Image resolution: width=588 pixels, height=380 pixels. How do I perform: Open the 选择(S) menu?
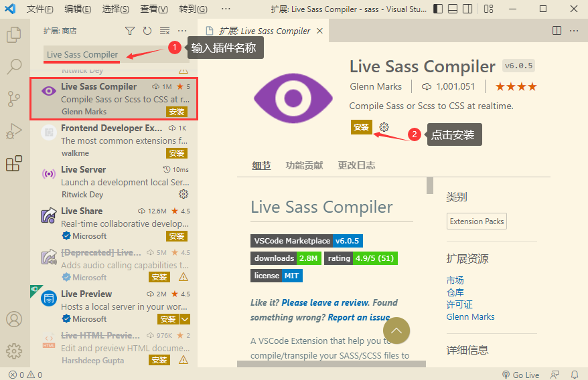[115, 9]
